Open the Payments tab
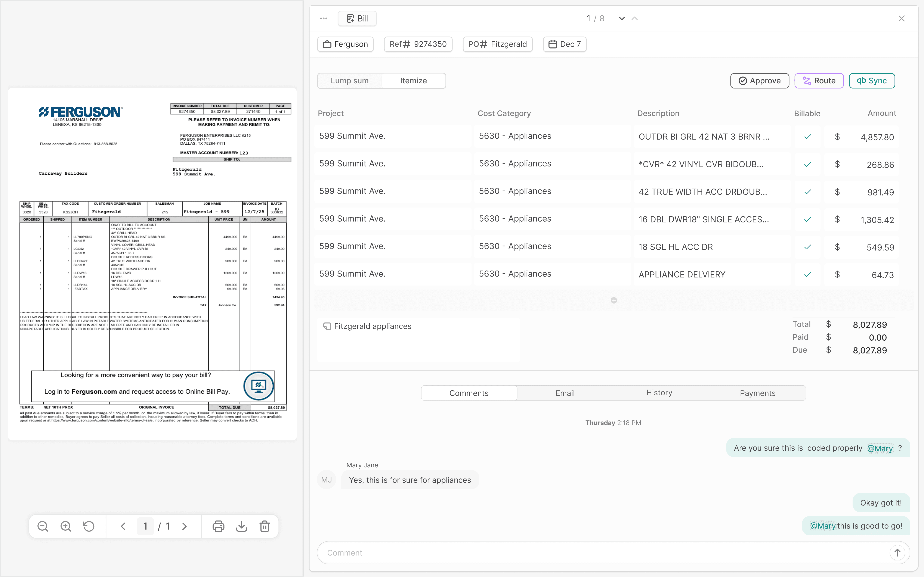Image resolution: width=924 pixels, height=577 pixels. 758,393
